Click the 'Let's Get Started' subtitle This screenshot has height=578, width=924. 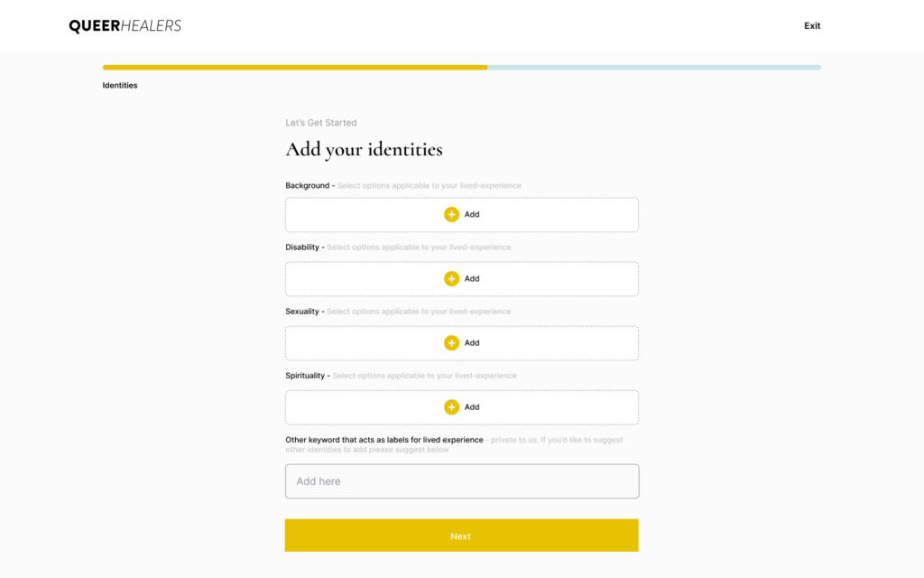(x=321, y=123)
